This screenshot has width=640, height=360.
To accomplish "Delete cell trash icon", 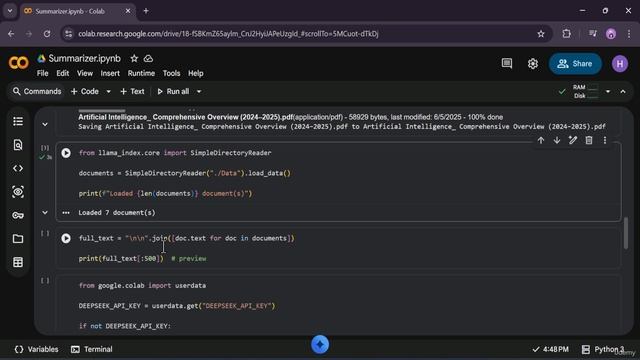I will click(589, 140).
